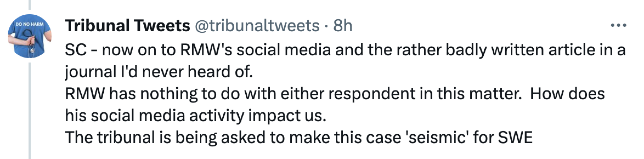
Task: Click the stethoscope held in avatar image
Action: (31, 46)
